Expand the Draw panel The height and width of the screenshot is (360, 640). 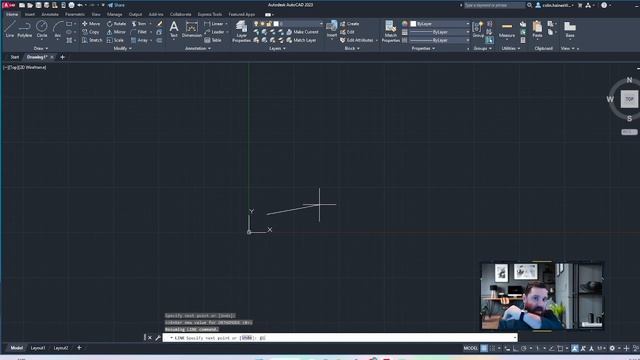[x=40, y=48]
